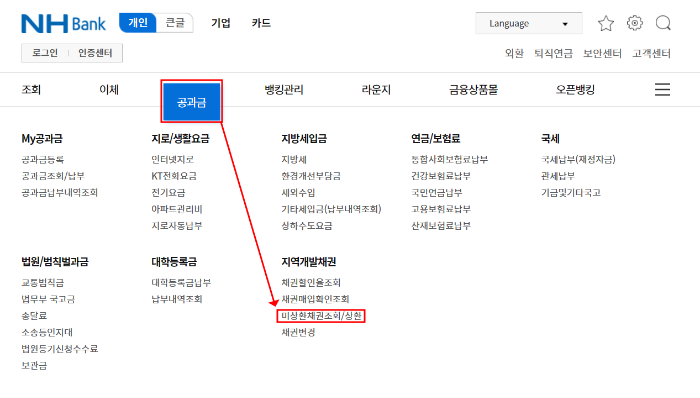Open the 외환 link
Screen dimensions: 700x398
(514, 54)
